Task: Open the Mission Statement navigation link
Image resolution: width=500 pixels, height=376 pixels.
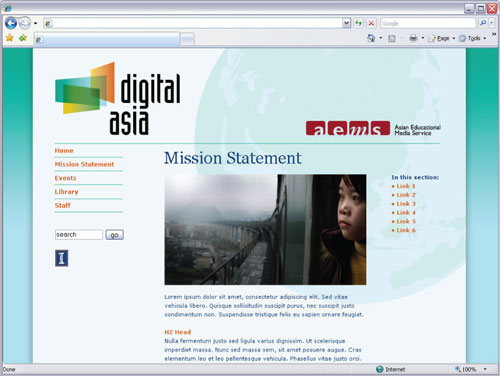Action: tap(84, 164)
